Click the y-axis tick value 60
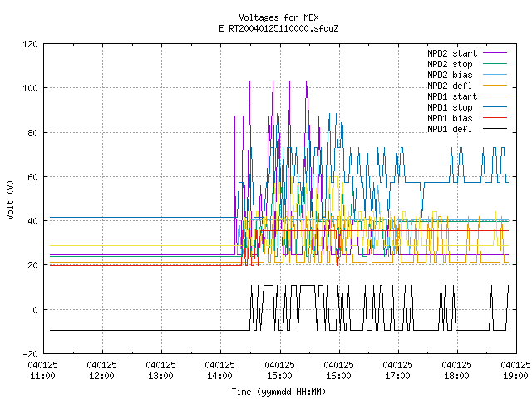 coord(32,177)
